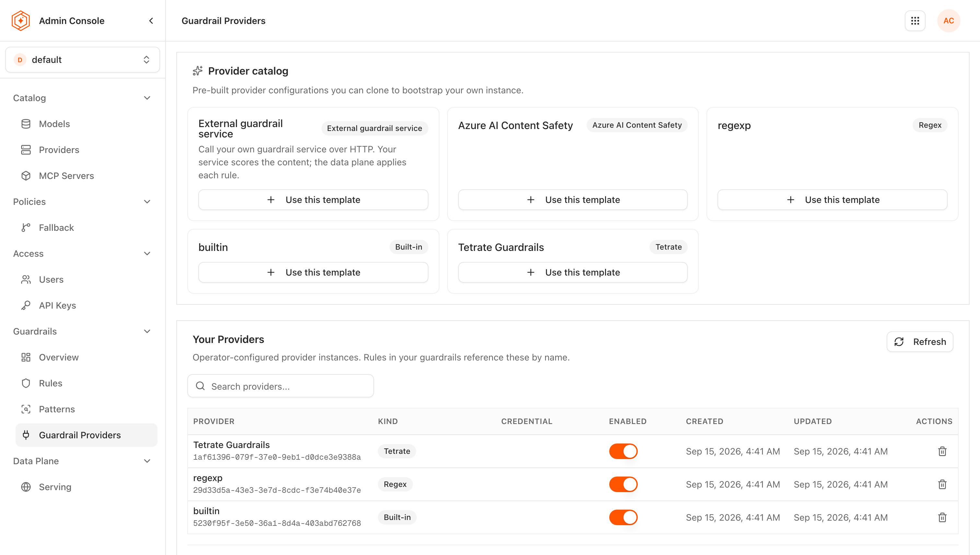This screenshot has height=555, width=980.
Task: Refresh the Your Providers list
Action: 920,342
